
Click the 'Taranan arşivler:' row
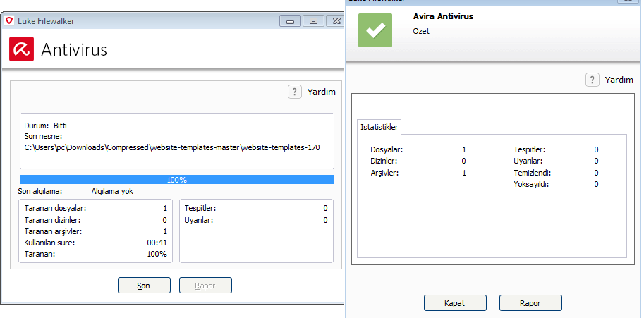(96, 231)
